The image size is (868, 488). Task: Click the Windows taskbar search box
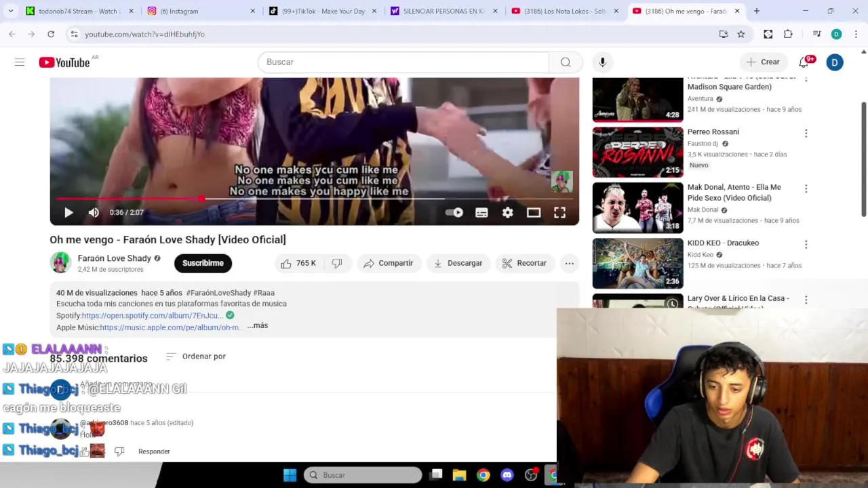point(363,475)
